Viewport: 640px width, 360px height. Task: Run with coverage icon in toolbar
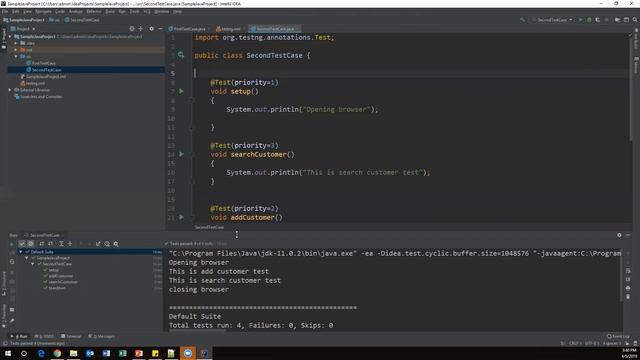point(598,20)
